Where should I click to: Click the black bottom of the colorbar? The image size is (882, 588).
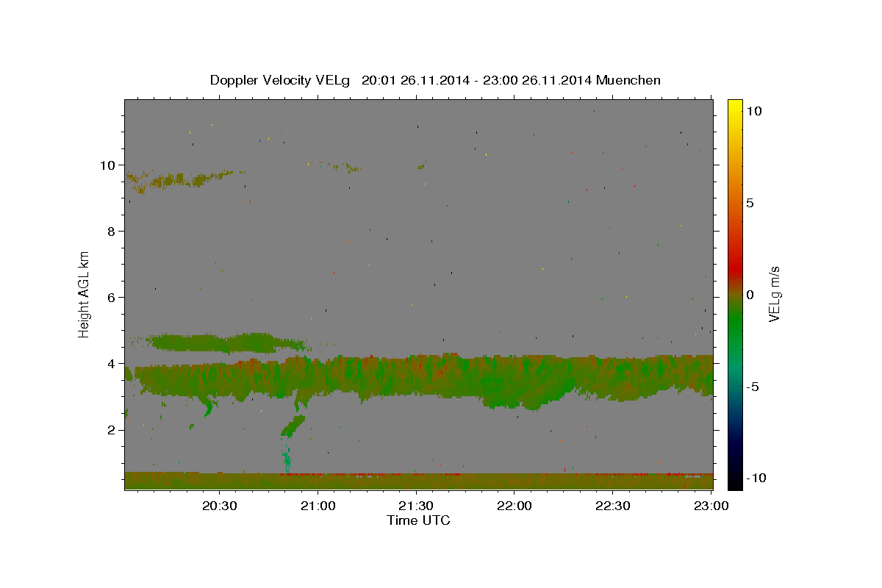coord(735,481)
